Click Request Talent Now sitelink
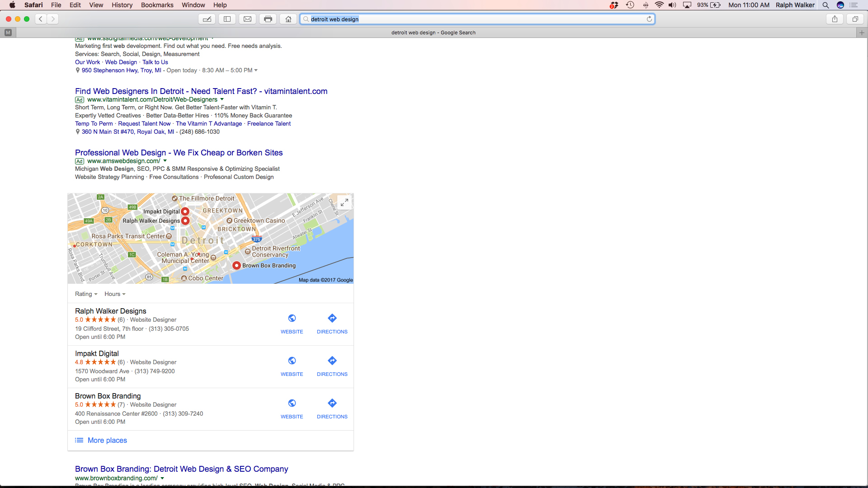 pyautogui.click(x=144, y=124)
